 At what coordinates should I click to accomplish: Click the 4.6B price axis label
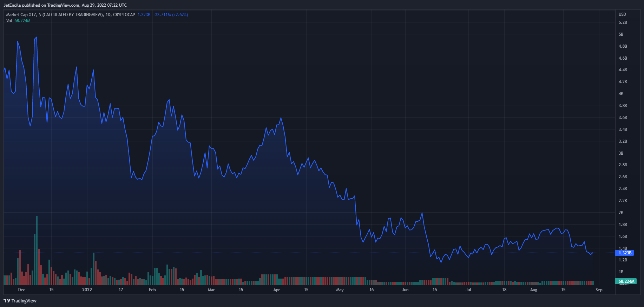(x=623, y=58)
